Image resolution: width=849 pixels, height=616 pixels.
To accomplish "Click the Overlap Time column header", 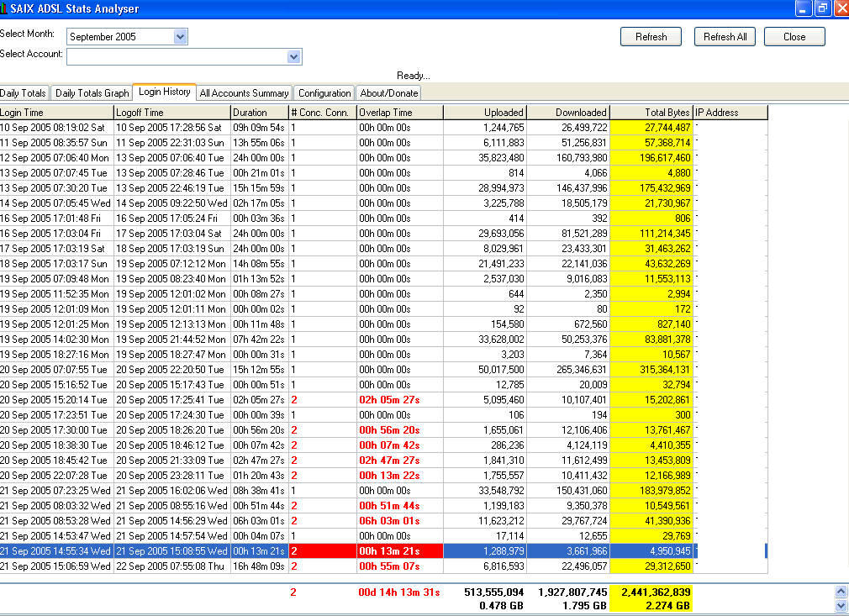I will [399, 113].
